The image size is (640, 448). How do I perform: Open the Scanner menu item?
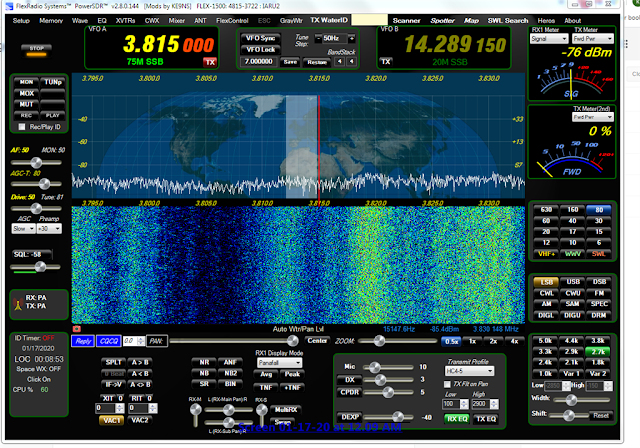click(x=406, y=20)
